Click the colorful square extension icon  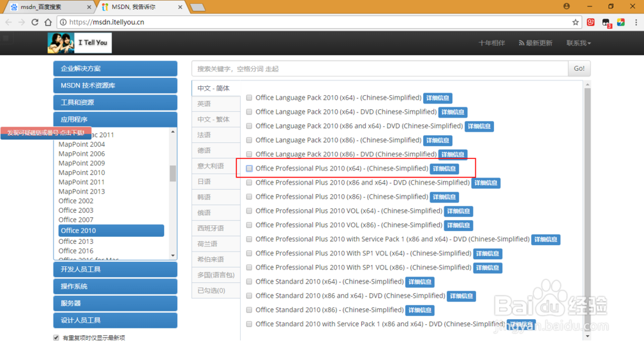[x=621, y=22]
